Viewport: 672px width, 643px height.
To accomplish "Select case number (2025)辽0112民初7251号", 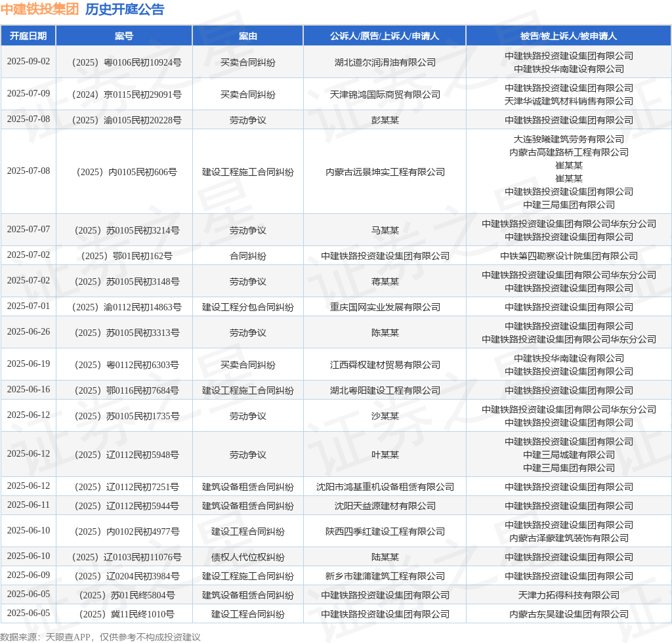I will coord(127,487).
